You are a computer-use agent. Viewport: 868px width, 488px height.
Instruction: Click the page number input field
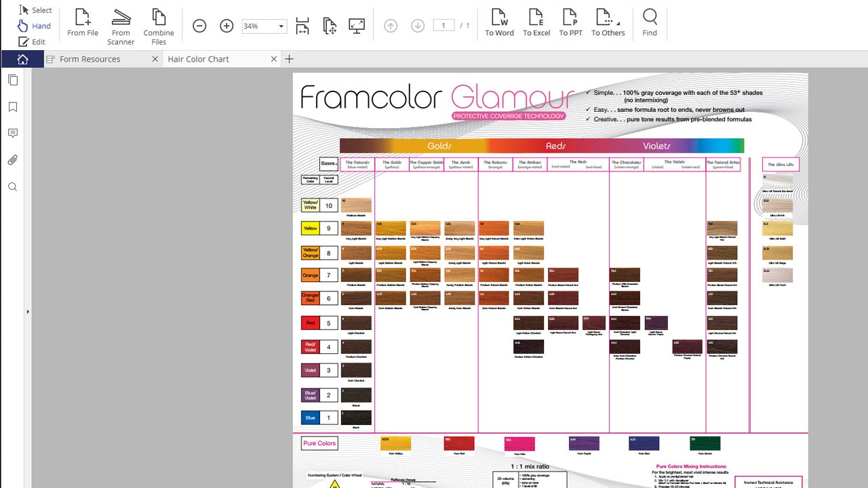pyautogui.click(x=443, y=26)
